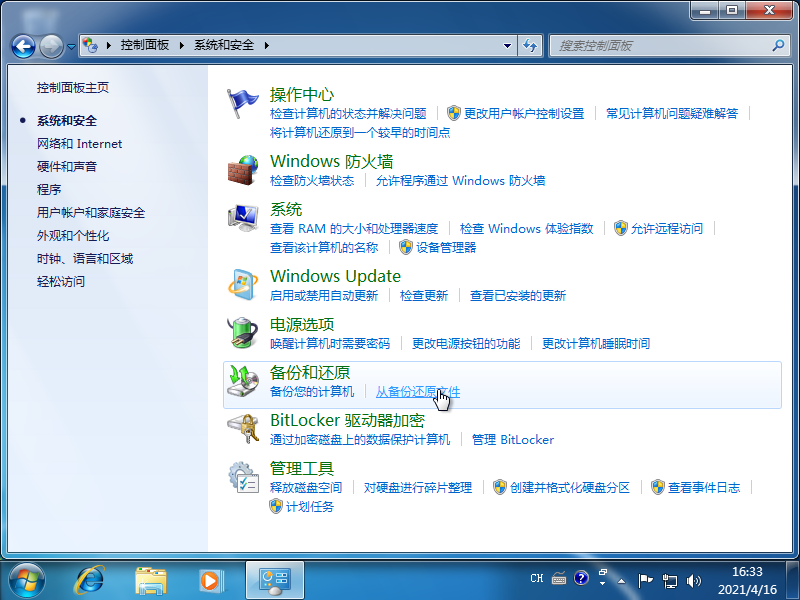Open Windows Explorer folder taskbar icon

(x=151, y=581)
